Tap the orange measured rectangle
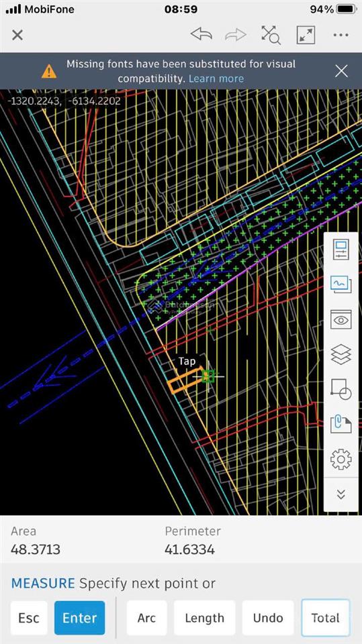 [186, 381]
